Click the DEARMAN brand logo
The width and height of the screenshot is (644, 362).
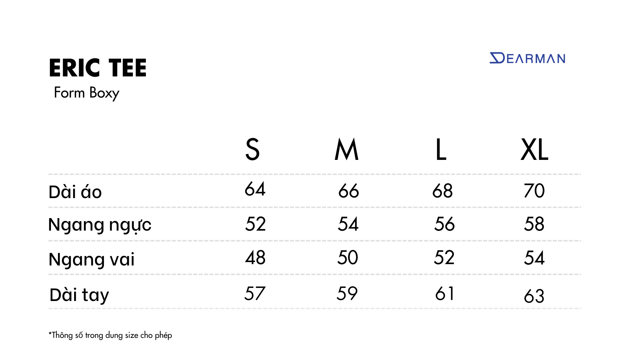click(x=527, y=58)
